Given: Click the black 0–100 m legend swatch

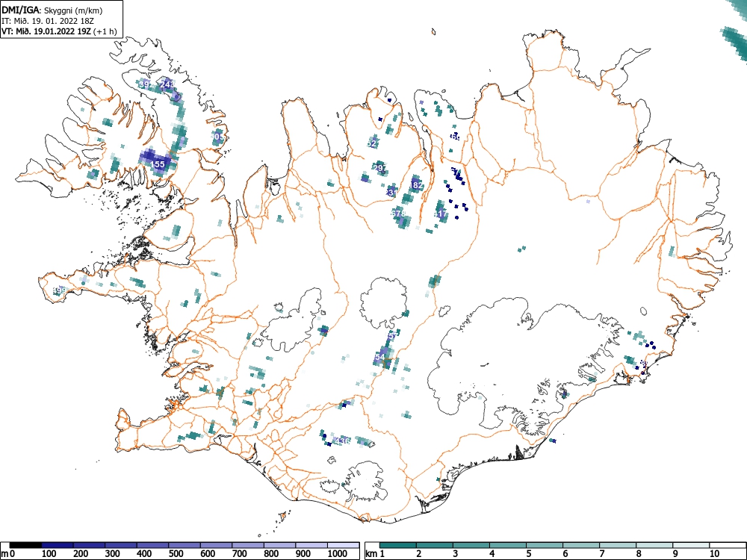Looking at the screenshot, I should point(25,545).
